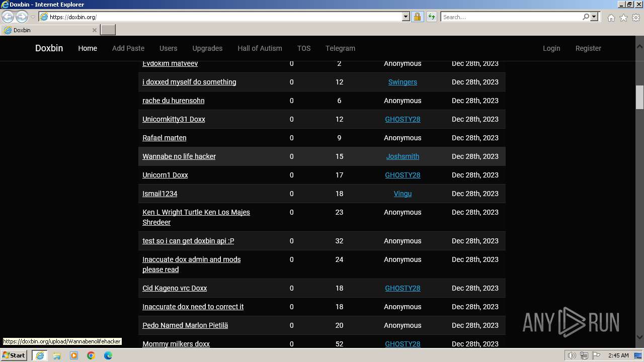Open File Explorer folder icon in taskbar
This screenshot has width=644, height=362.
(57, 355)
